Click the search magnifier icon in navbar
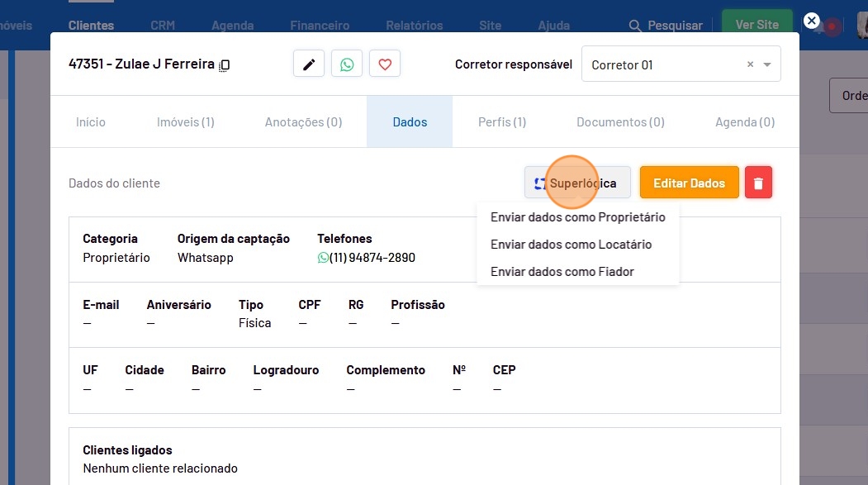 point(635,26)
